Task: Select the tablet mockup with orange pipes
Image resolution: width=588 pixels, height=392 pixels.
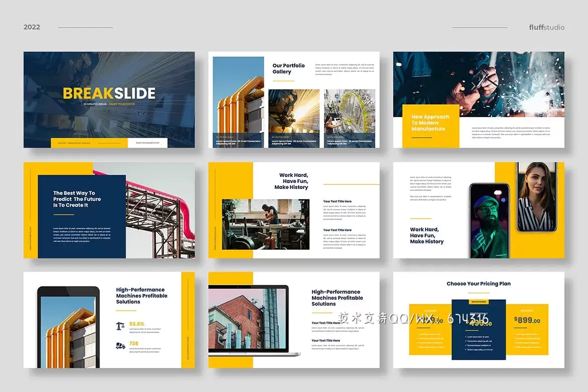Action: point(68,327)
